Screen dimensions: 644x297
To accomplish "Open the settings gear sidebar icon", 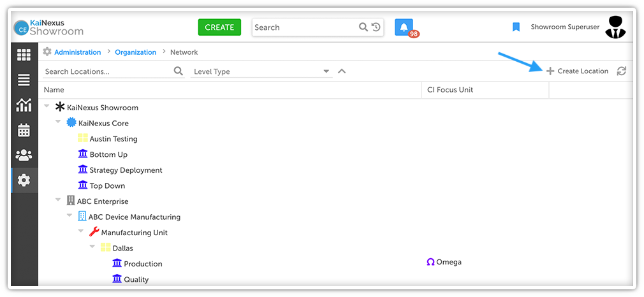I will (x=24, y=180).
